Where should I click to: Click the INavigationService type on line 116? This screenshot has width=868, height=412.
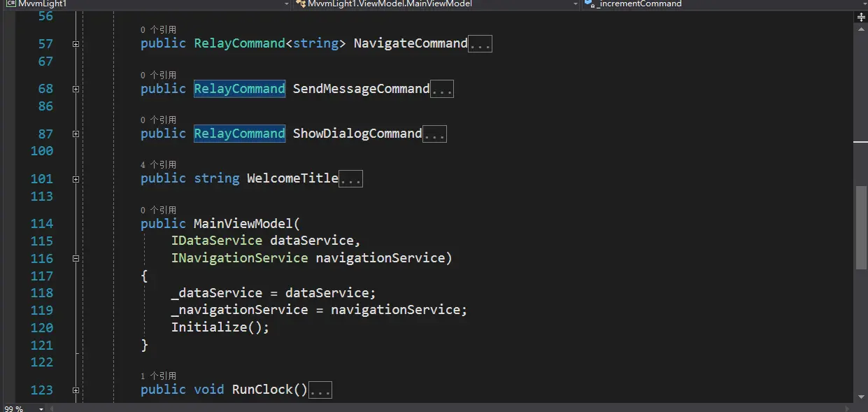239,258
